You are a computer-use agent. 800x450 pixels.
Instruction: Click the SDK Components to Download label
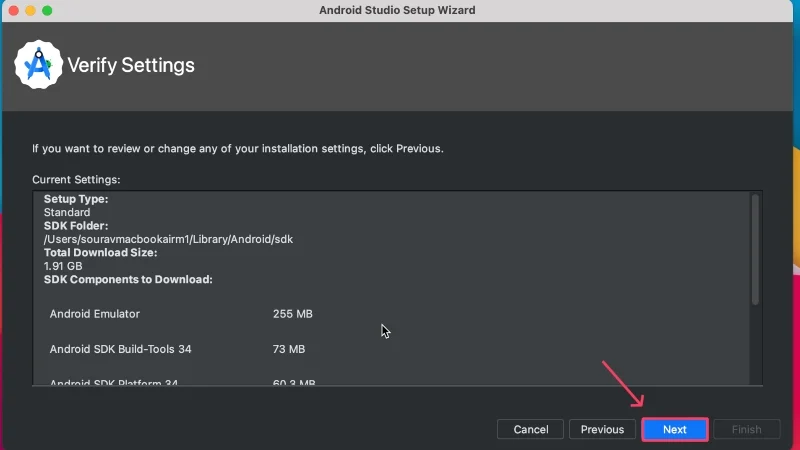[128, 280]
